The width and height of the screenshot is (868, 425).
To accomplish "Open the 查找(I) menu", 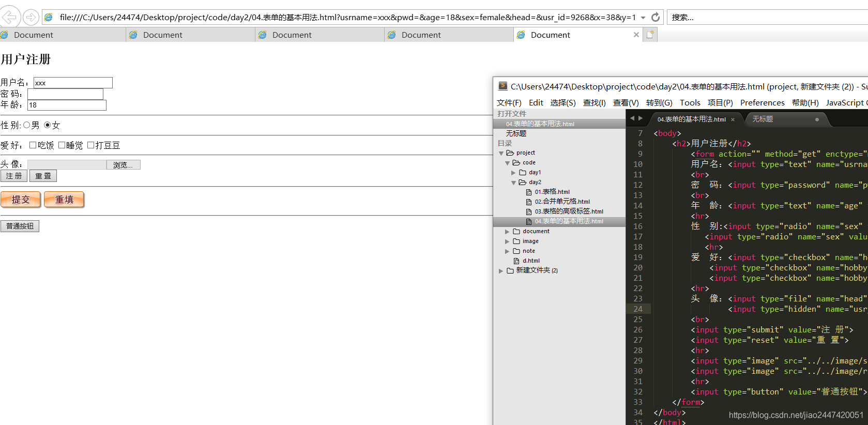I will 595,103.
